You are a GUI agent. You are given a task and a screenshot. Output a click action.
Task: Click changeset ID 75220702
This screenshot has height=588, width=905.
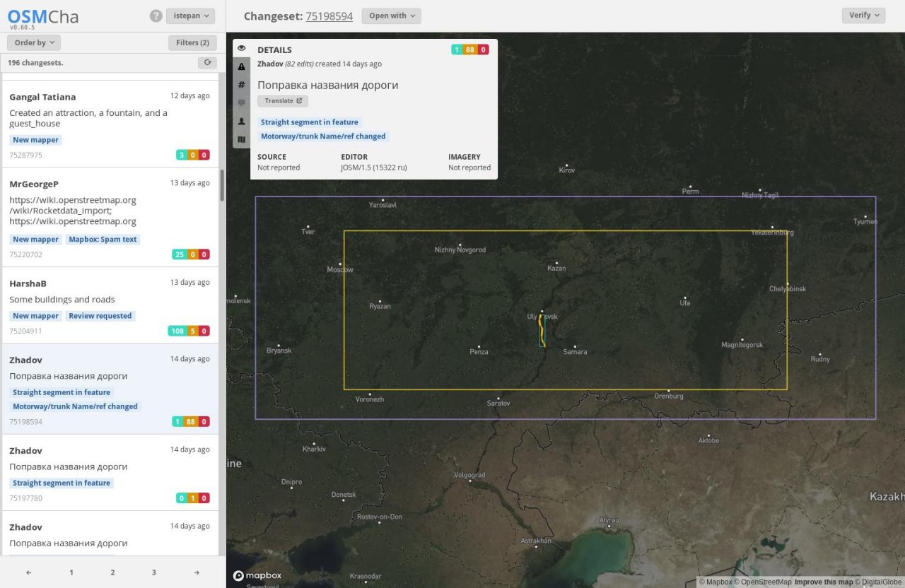click(x=25, y=255)
